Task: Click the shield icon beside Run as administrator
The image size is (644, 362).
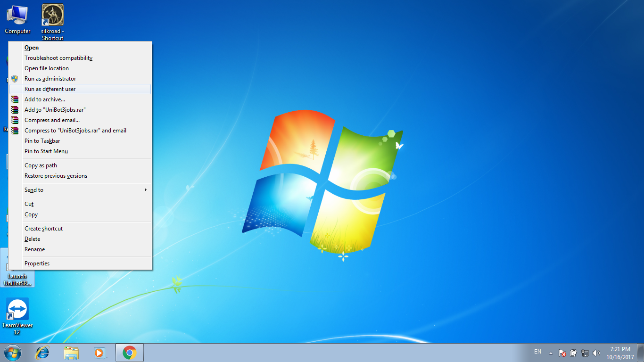Action: point(15,79)
